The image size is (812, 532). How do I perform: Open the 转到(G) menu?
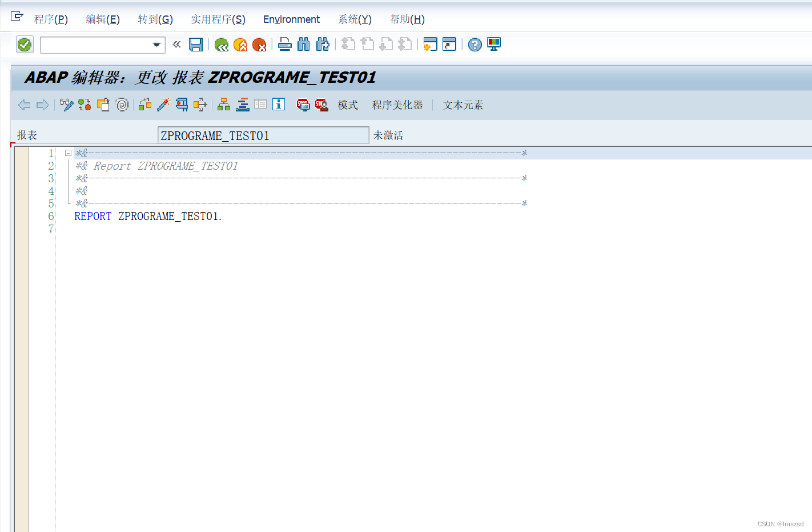155,19
